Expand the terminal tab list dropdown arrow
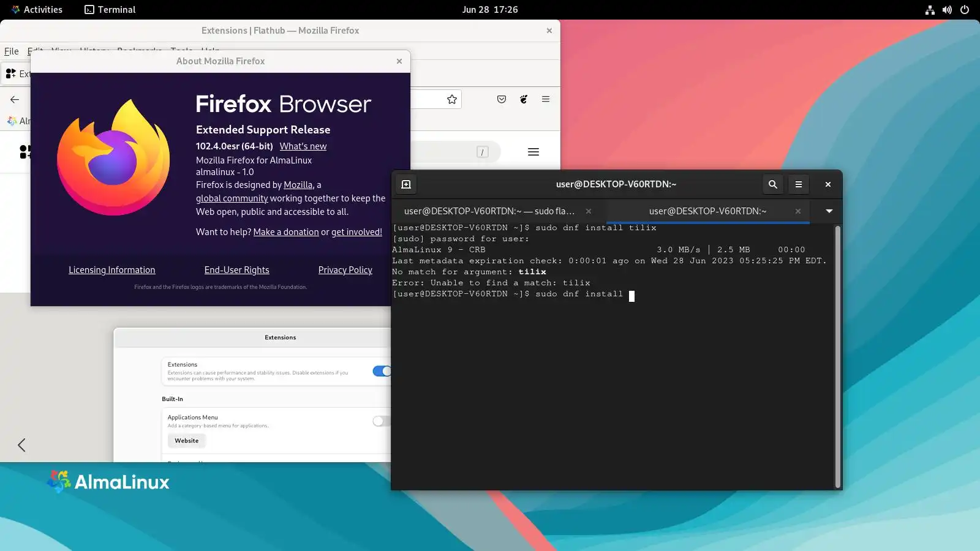Viewport: 980px width, 551px height. pyautogui.click(x=829, y=211)
